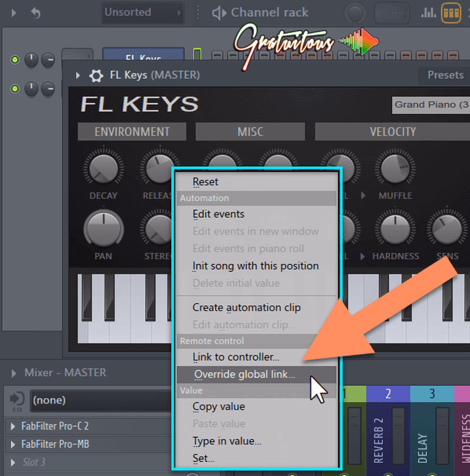470x476 pixels.
Task: Expand the Mixer - MASTER menu arrow
Action: coord(14,373)
